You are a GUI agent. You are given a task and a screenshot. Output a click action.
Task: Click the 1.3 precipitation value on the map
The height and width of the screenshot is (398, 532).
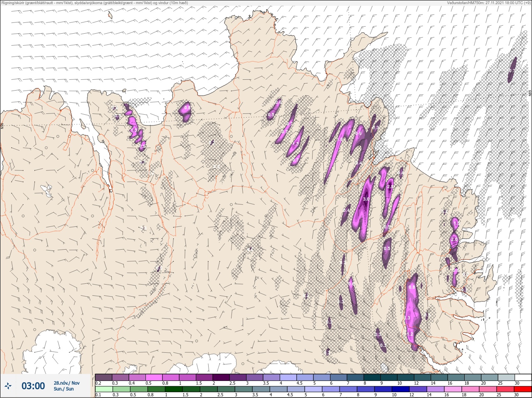coord(407,318)
